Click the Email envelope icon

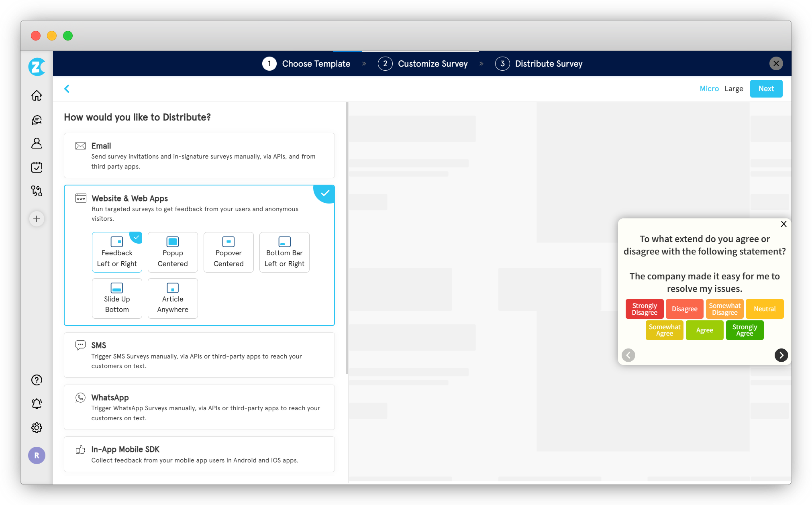tap(80, 146)
